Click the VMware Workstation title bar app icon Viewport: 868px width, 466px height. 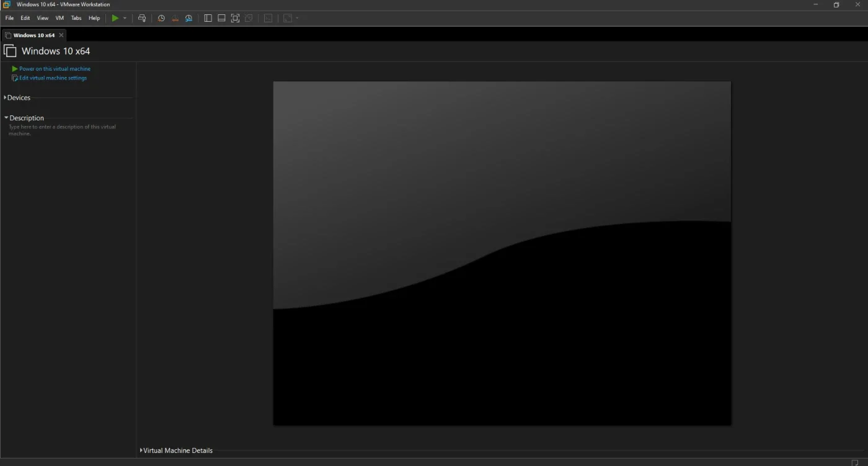(6, 4)
